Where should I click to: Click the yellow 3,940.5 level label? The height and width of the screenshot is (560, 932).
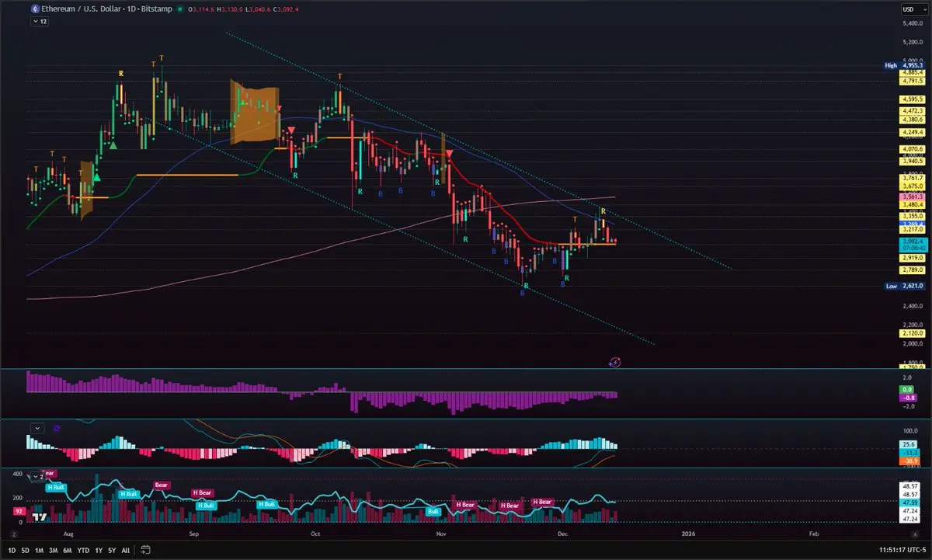[911, 161]
